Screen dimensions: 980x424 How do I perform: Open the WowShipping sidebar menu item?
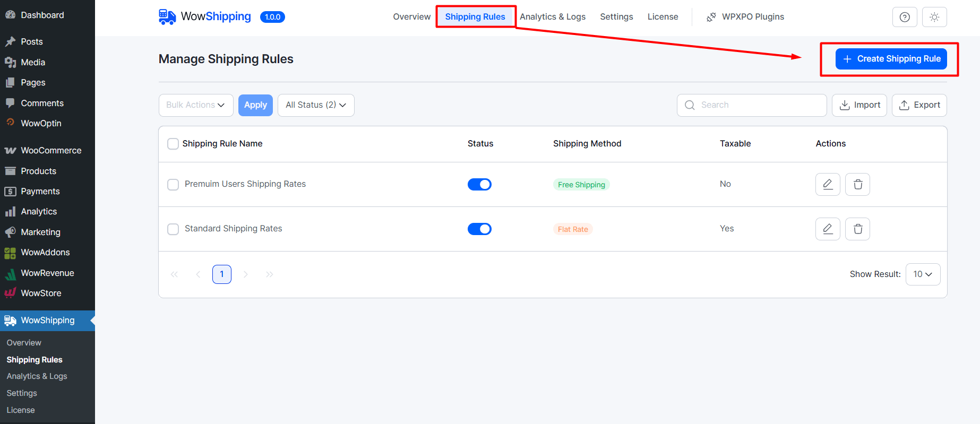pyautogui.click(x=47, y=321)
